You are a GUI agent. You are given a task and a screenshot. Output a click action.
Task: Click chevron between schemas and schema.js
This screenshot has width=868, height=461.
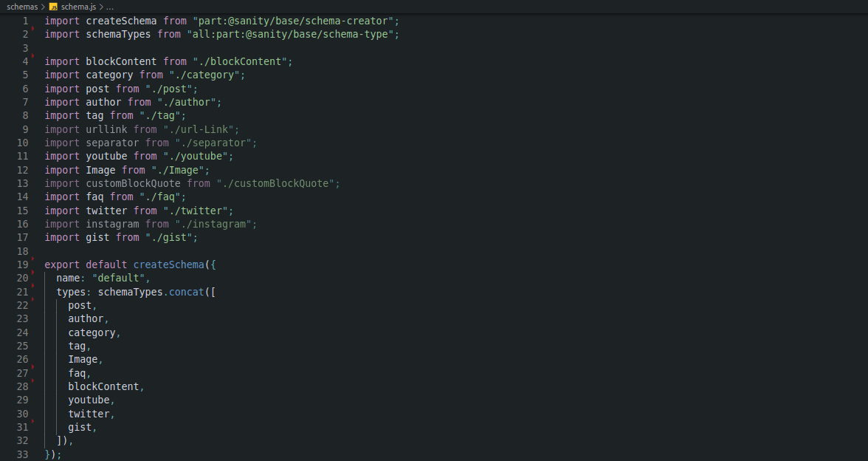44,7
